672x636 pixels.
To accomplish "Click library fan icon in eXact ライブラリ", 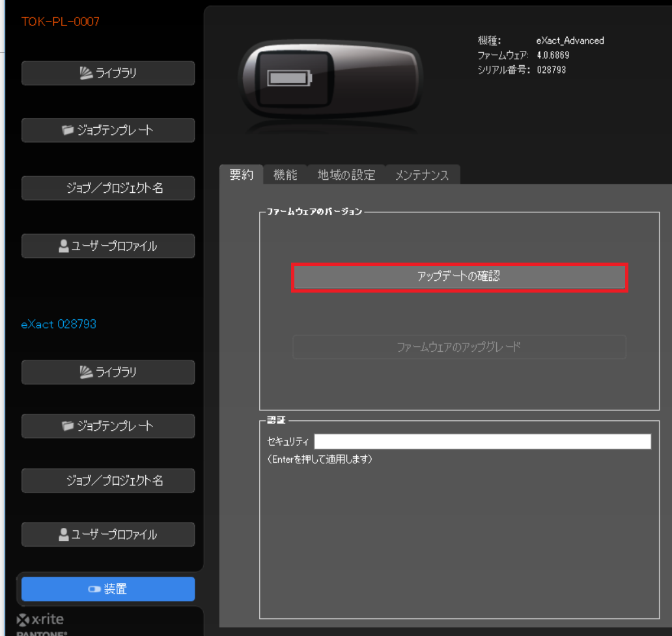I will (x=86, y=372).
